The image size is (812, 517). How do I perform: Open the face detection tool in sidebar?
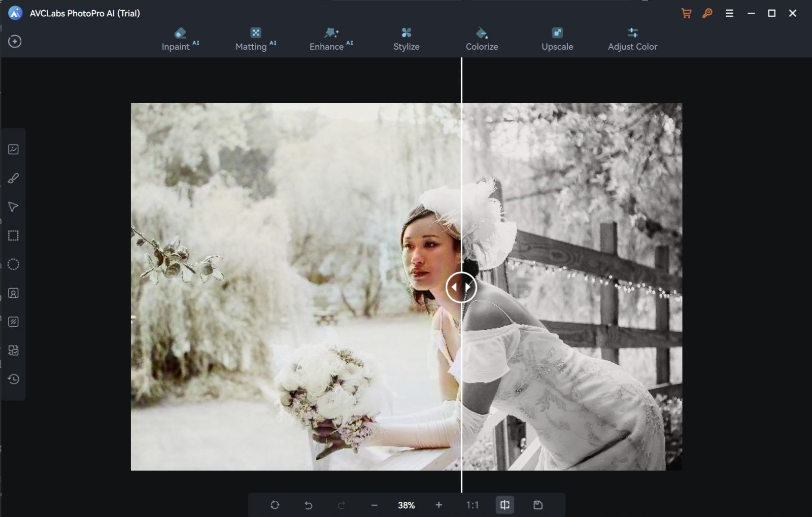[13, 293]
